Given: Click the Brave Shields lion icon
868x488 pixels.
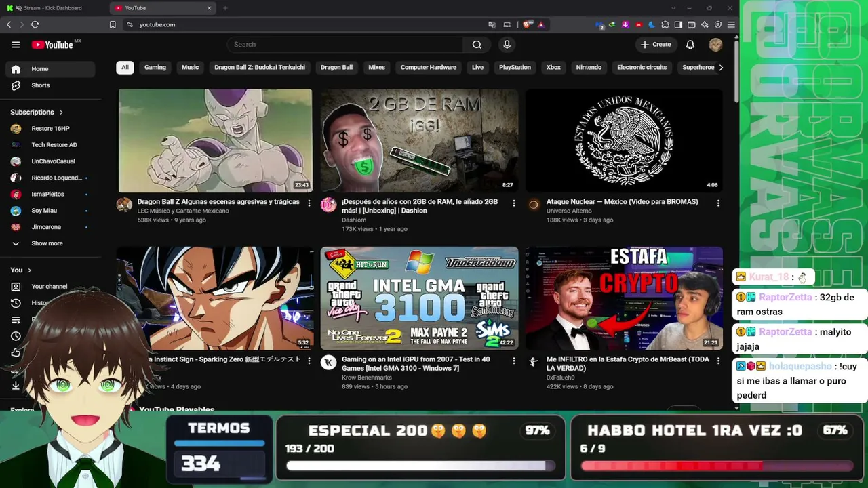Looking at the screenshot, I should click(x=527, y=24).
